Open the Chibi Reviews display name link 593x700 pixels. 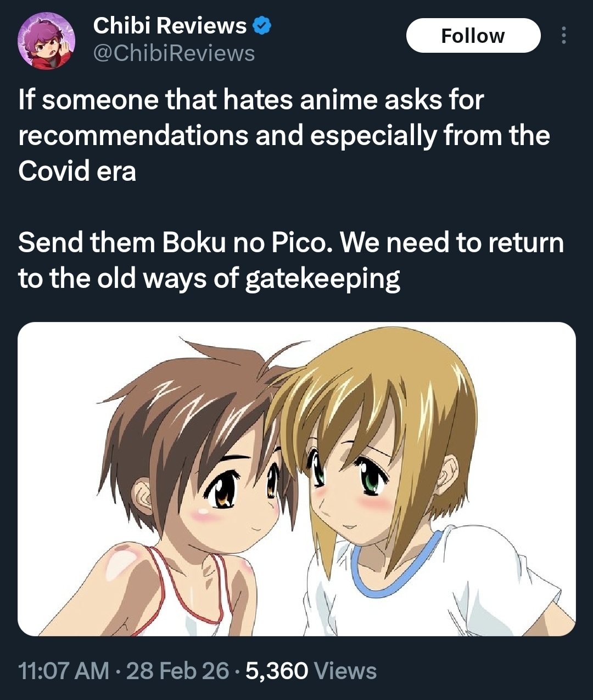(170, 25)
